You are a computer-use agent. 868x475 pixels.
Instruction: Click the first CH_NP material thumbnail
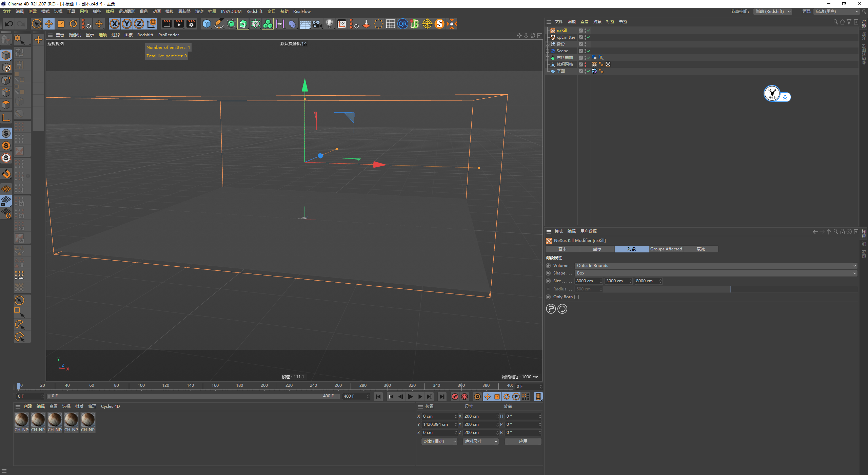pos(21,420)
